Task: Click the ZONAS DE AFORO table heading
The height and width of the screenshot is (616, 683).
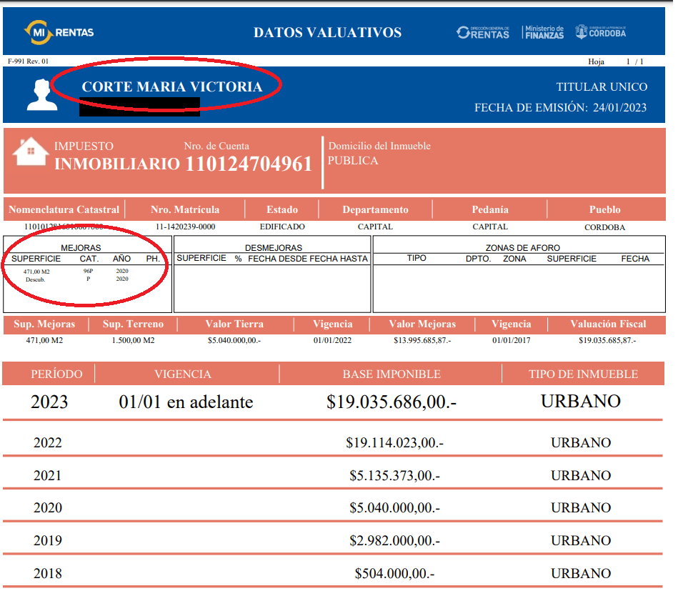Action: (x=518, y=247)
